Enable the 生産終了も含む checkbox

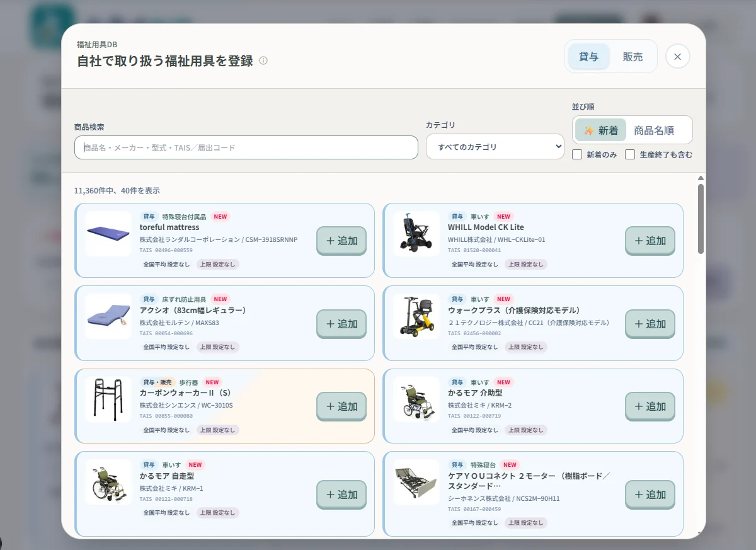630,154
